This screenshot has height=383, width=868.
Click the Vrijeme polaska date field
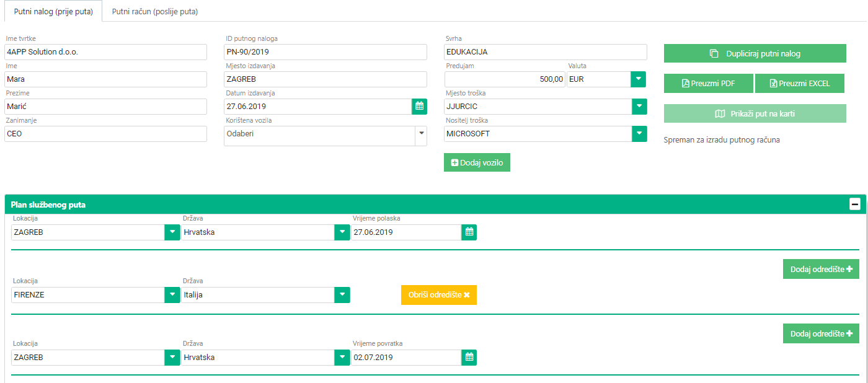[x=407, y=232]
